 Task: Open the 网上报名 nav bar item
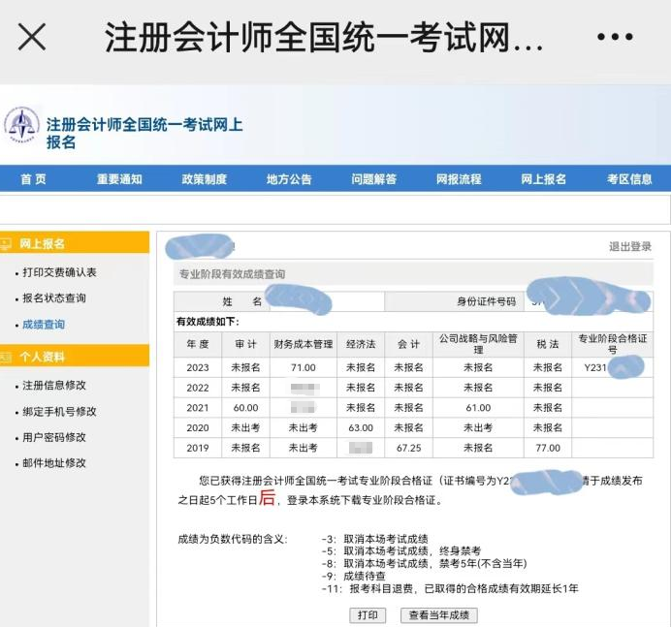(x=543, y=179)
